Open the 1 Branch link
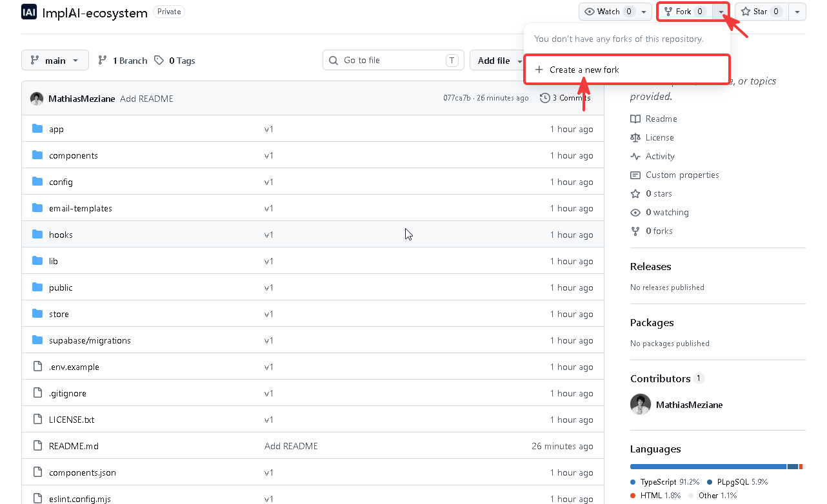The height and width of the screenshot is (504, 827). click(123, 61)
